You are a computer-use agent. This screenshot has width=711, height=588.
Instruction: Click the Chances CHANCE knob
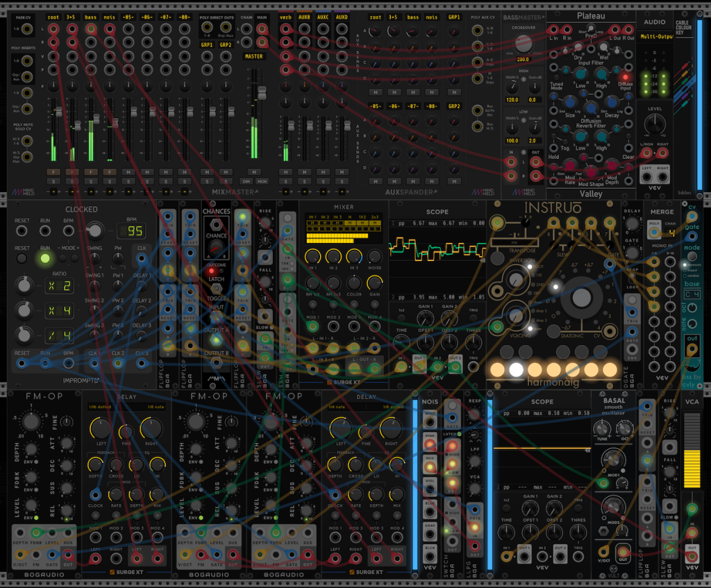click(216, 248)
